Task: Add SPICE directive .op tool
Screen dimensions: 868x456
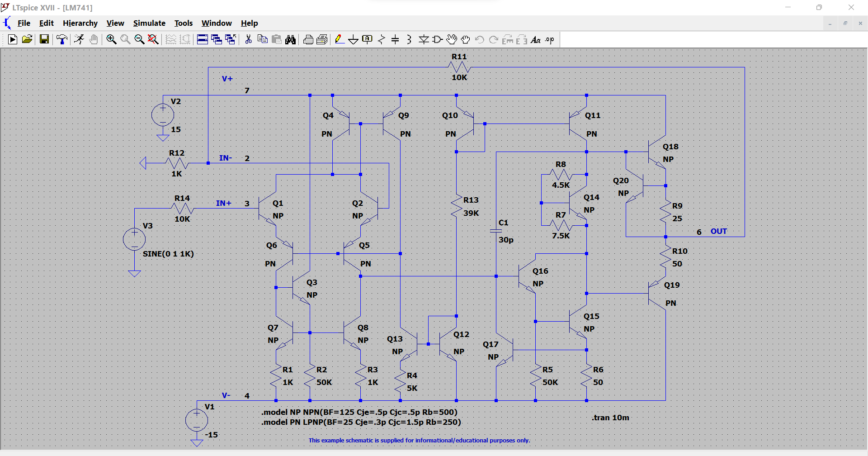Action: (x=550, y=40)
